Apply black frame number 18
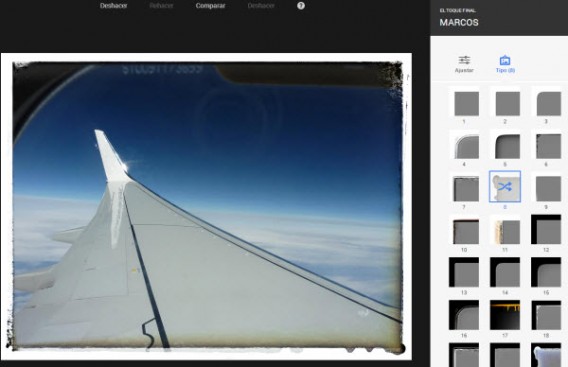The image size is (568, 367). tap(546, 315)
